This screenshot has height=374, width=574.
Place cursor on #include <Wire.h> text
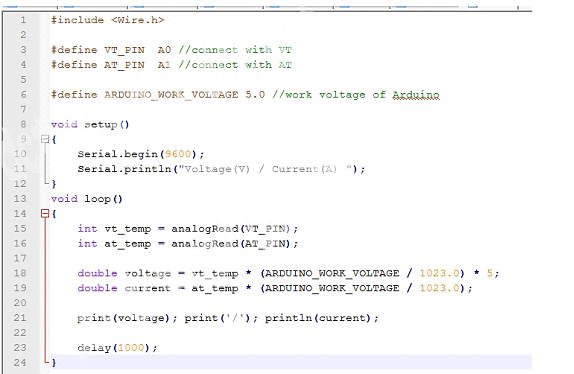[108, 20]
